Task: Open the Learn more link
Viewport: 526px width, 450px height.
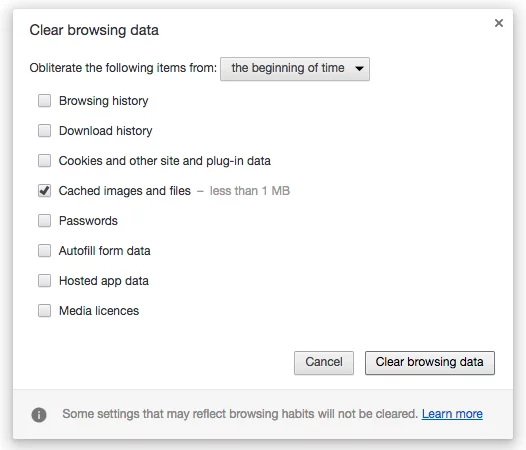Action: click(x=452, y=414)
